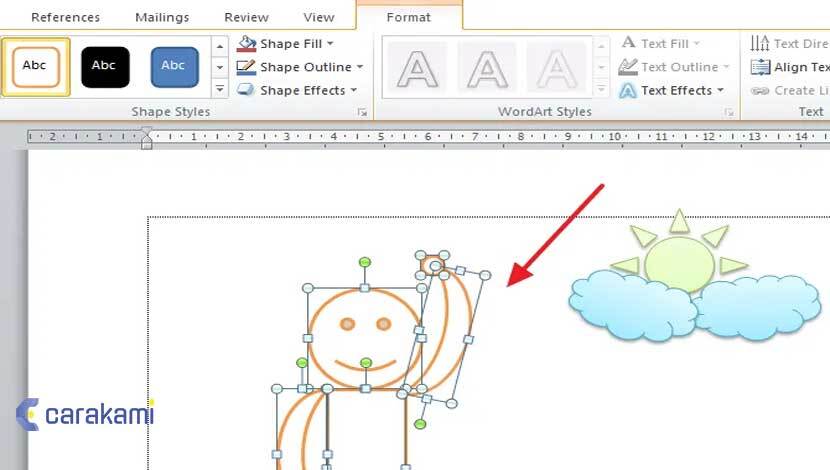Choose the second WordArt style A

click(487, 68)
